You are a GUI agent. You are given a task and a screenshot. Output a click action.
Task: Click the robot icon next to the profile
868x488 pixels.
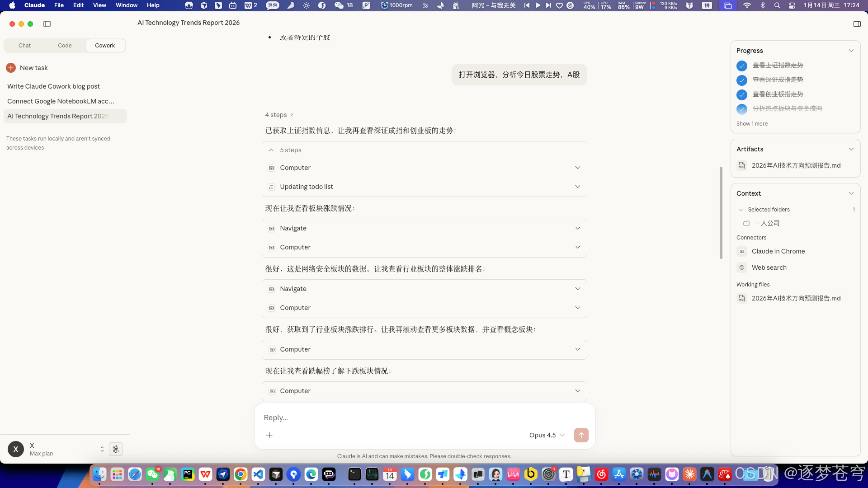point(116,449)
